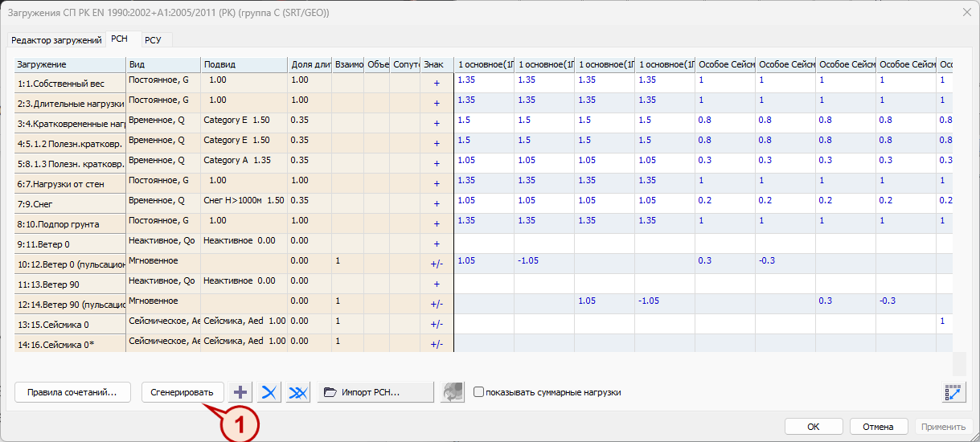Switch to the РСУ tab

pyautogui.click(x=154, y=39)
